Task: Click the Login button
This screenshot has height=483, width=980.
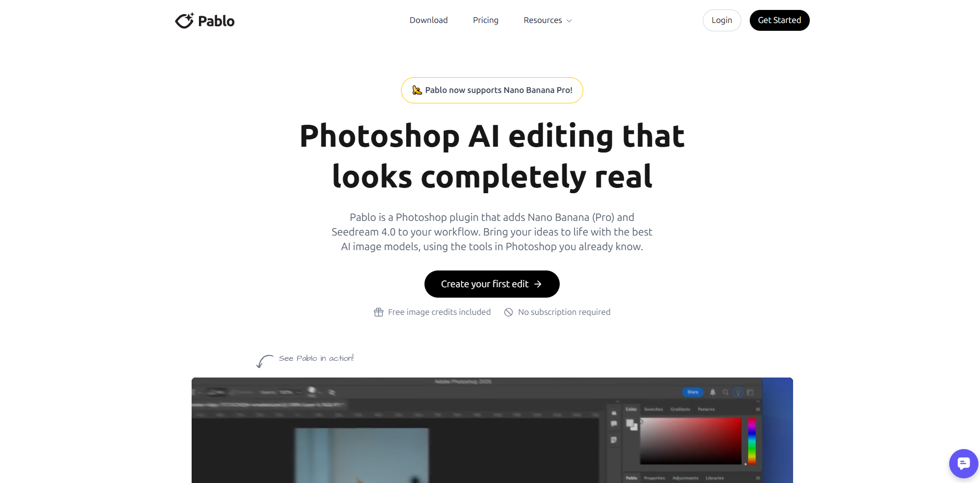Action: 722,20
